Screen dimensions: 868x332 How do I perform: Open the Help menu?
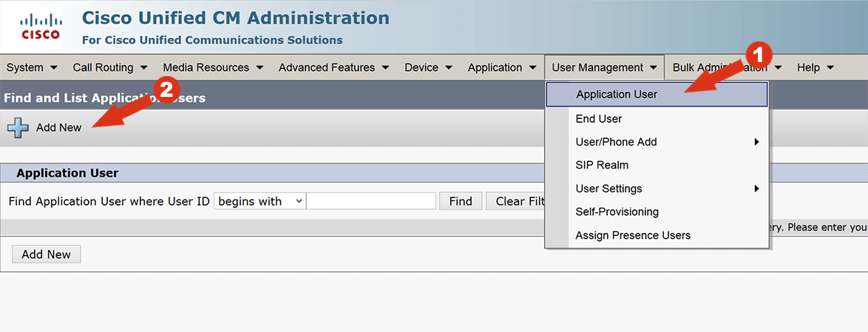[816, 67]
